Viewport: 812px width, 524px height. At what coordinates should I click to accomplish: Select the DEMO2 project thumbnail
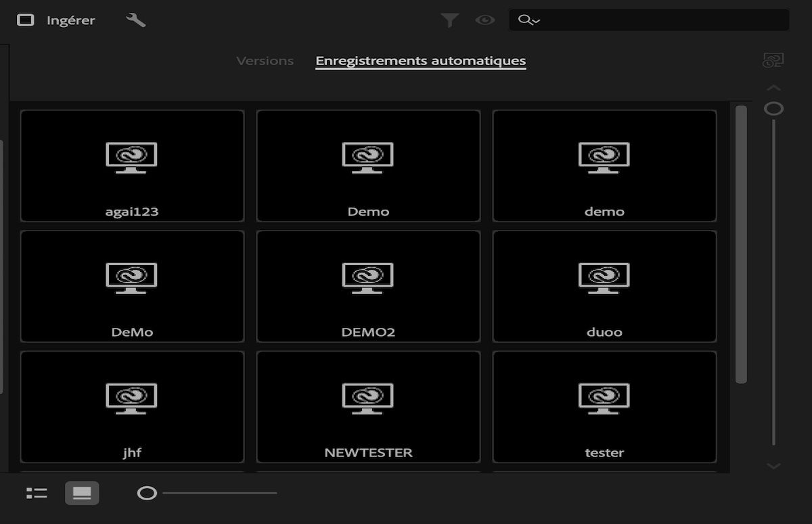click(368, 286)
